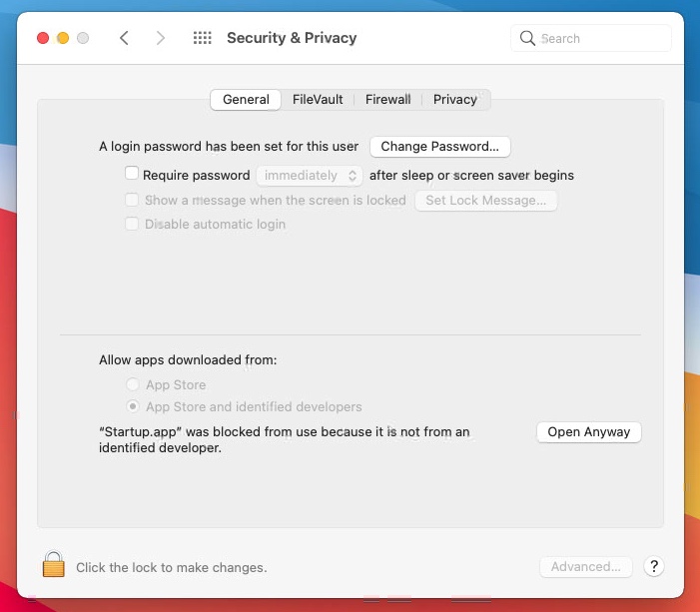Click the magnifying glass search icon

(527, 38)
